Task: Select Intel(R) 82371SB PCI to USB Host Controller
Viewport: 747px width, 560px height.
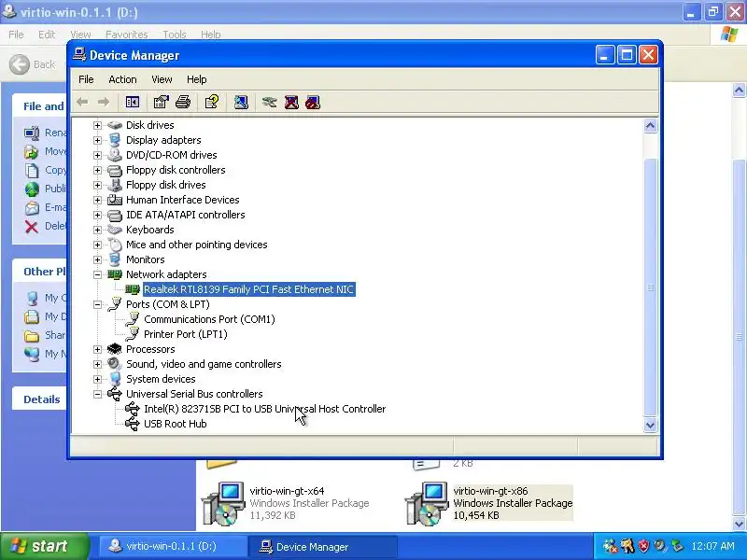Action: (x=264, y=409)
